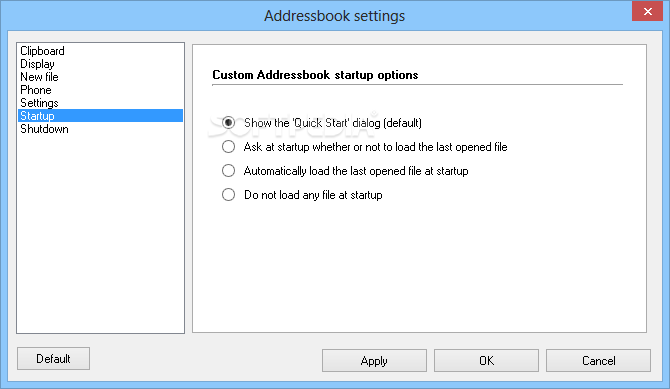This screenshot has width=670, height=389.
Task: Cancel the Addressbook settings dialog
Action: tap(598, 361)
